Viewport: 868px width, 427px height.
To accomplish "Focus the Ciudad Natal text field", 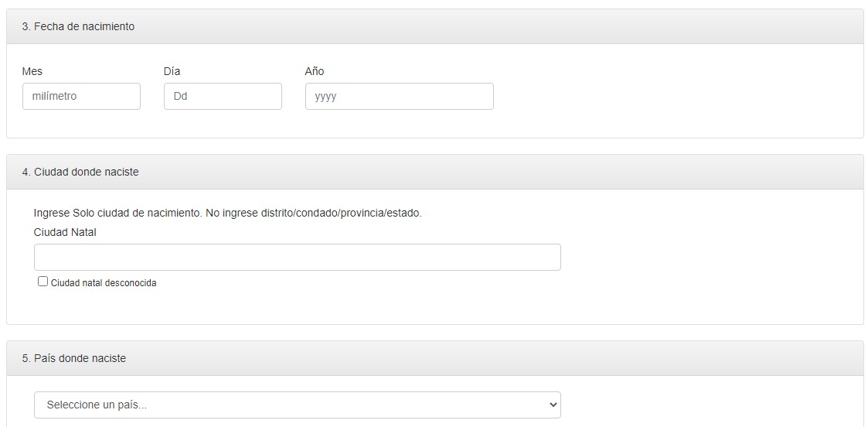I will pos(298,257).
